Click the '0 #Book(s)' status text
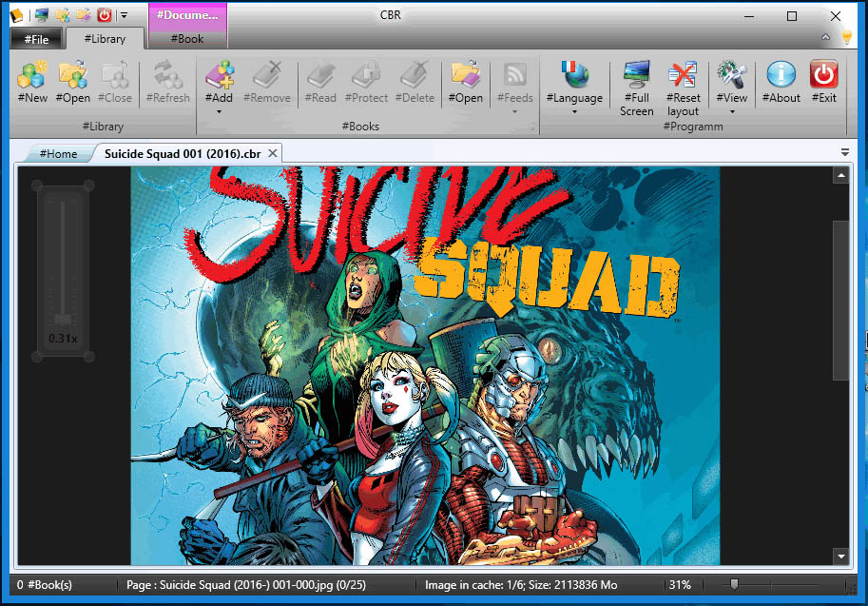 (x=45, y=584)
